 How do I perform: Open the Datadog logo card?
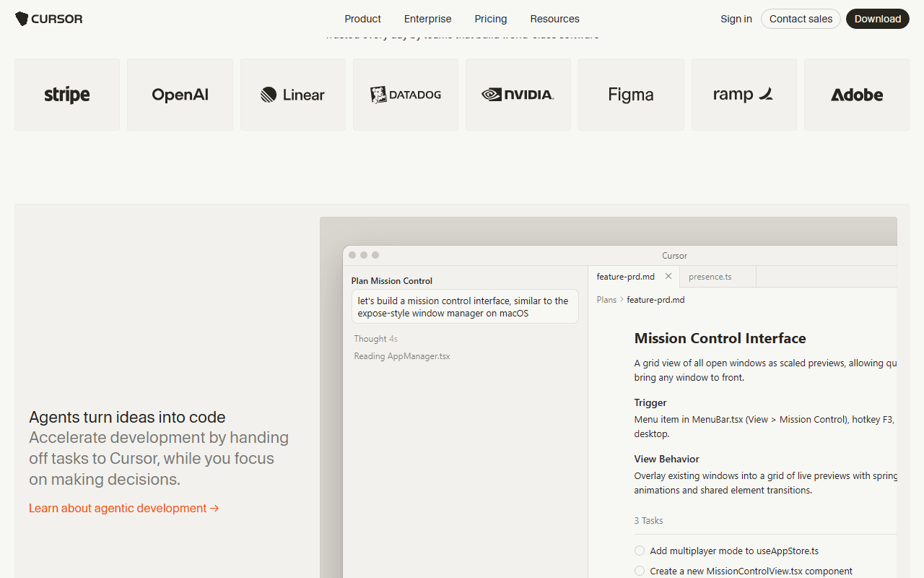(x=406, y=95)
